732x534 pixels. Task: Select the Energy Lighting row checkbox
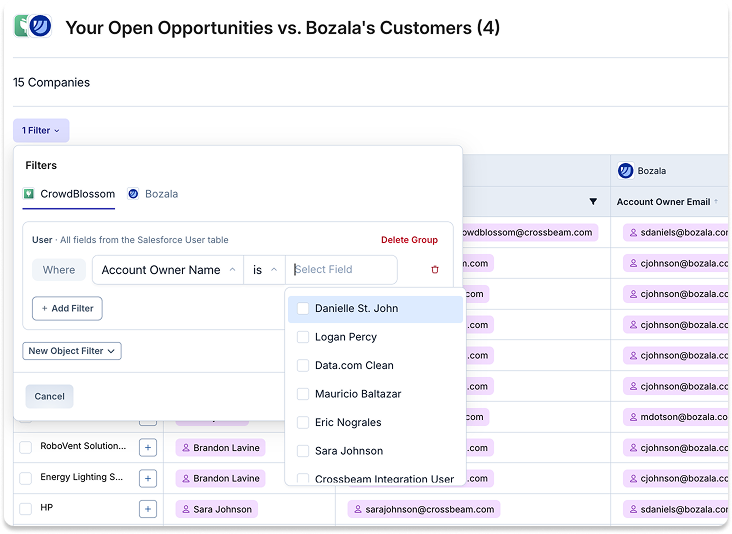click(25, 478)
